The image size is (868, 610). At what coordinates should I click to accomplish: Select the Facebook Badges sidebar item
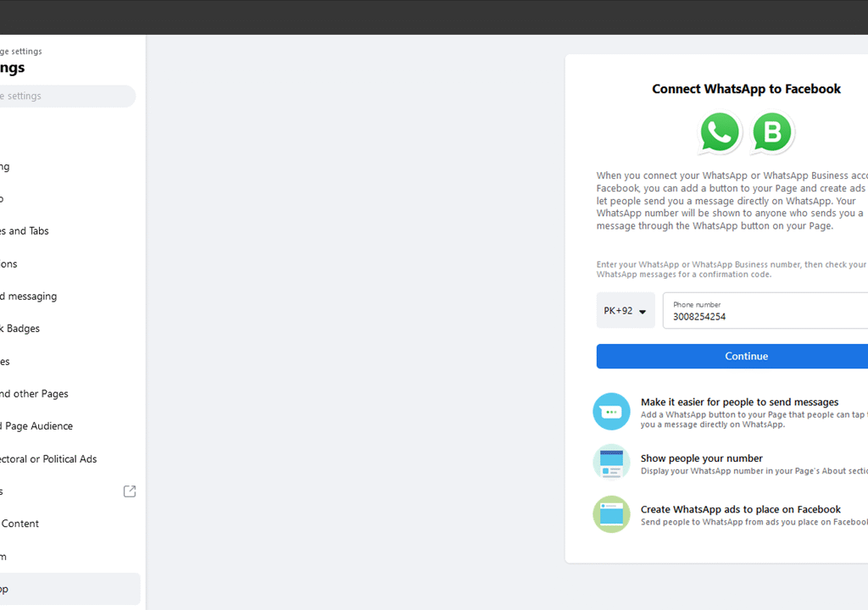(21, 329)
